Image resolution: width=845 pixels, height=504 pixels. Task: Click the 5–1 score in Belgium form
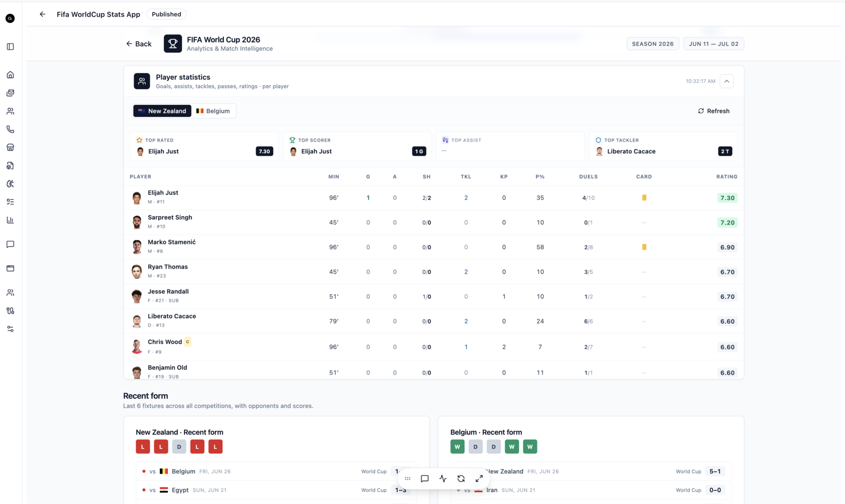coord(715,471)
